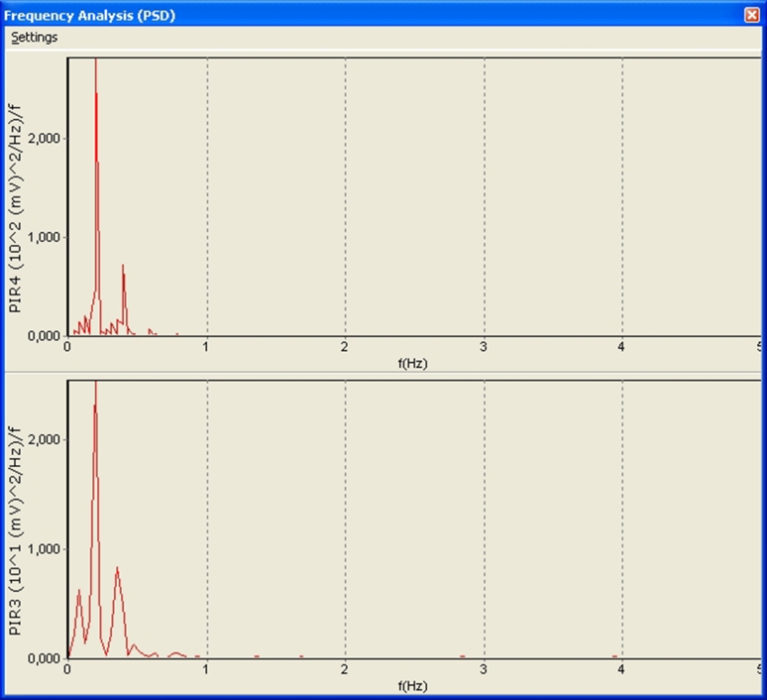Click the 2 Hz dashed gridline in the PIR4 plot
The image size is (767, 700).
(x=345, y=198)
